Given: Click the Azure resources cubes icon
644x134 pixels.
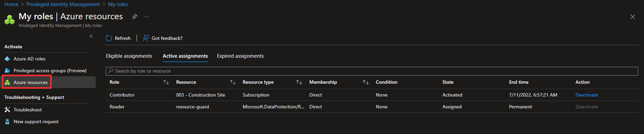Looking at the screenshot, I should (x=7, y=82).
